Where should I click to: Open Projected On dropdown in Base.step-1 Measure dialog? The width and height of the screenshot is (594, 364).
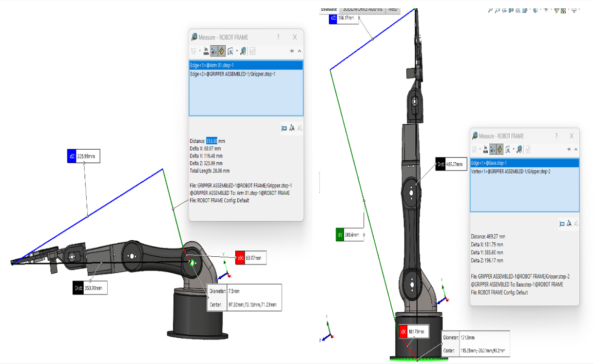514,149
